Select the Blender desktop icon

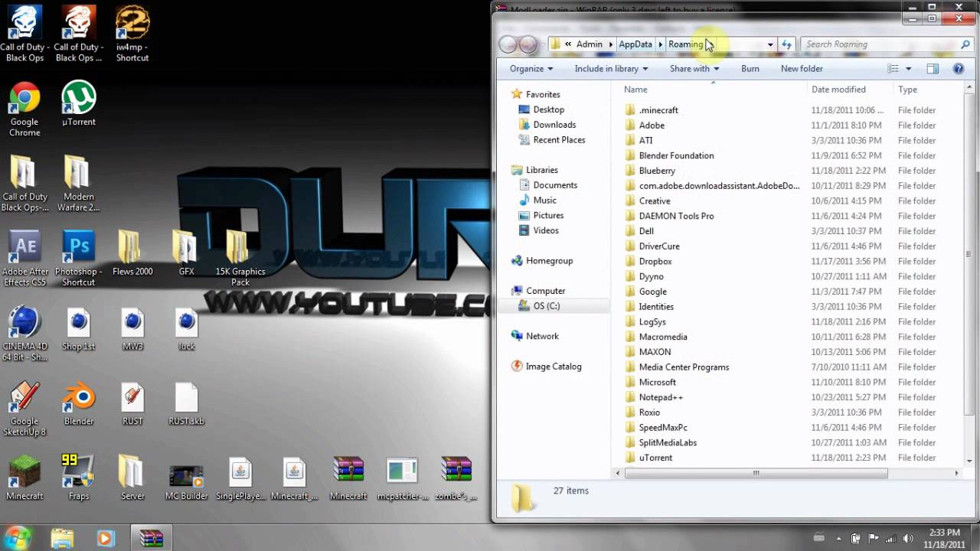point(78,404)
